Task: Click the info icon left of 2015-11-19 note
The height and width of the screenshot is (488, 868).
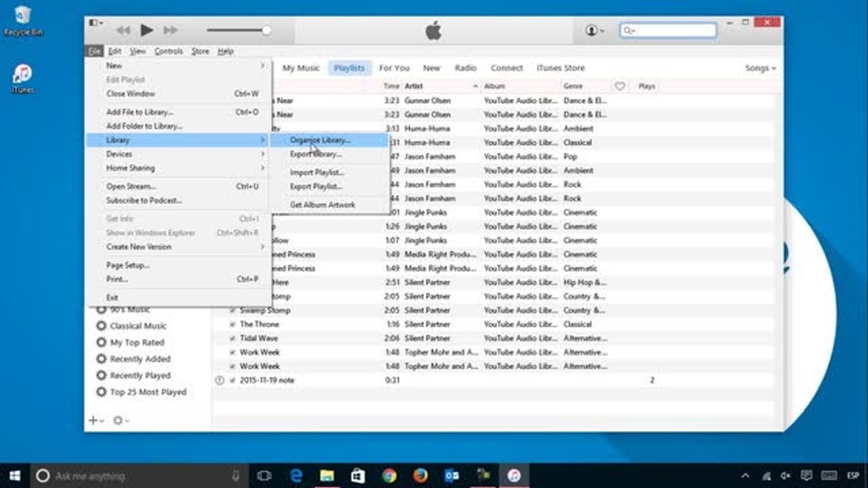Action: coord(219,380)
